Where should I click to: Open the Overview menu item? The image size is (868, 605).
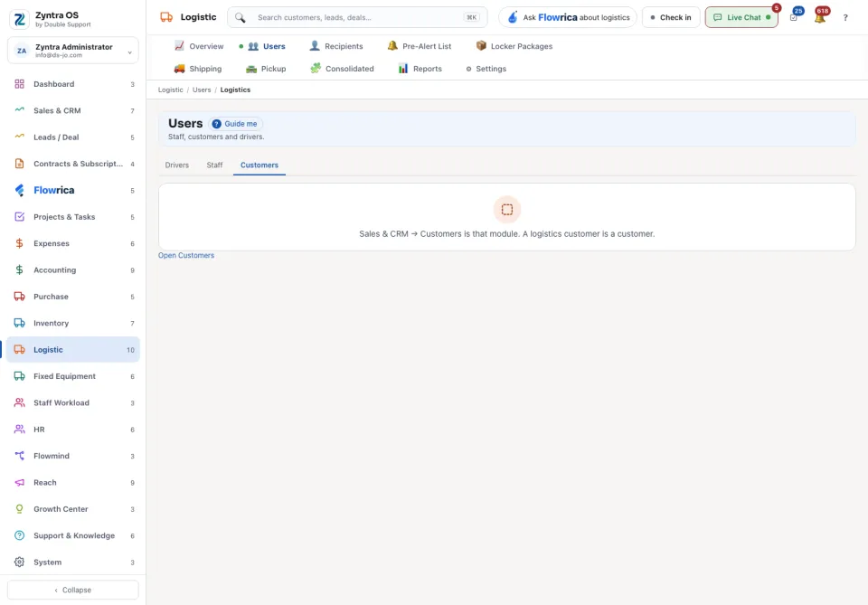[x=199, y=46]
